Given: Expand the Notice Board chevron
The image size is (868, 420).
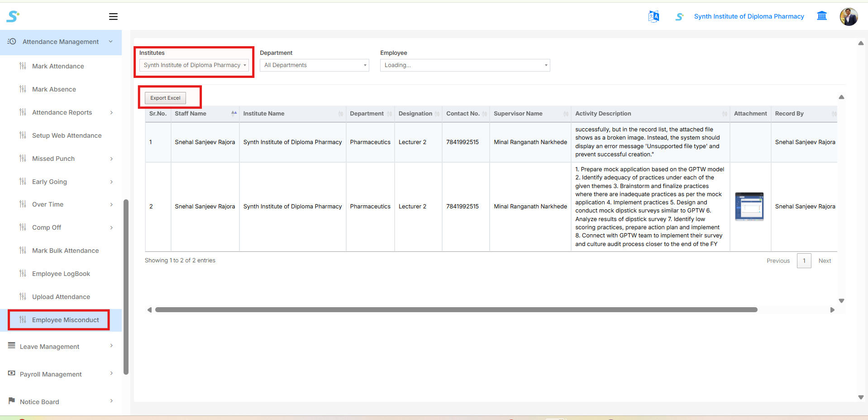Looking at the screenshot, I should pos(111,401).
